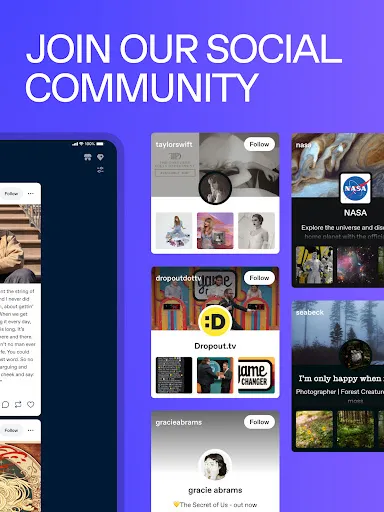Click the seabeck circular avatar

coord(355,355)
